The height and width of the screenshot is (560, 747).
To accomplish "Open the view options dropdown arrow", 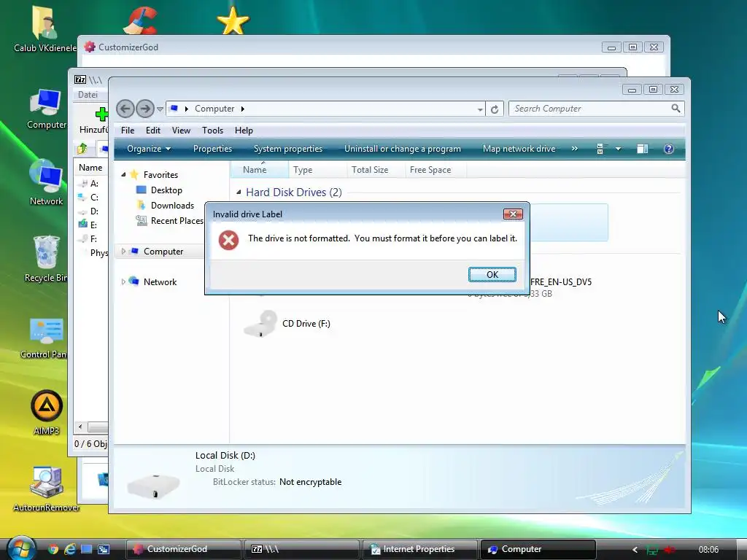I will [x=618, y=149].
